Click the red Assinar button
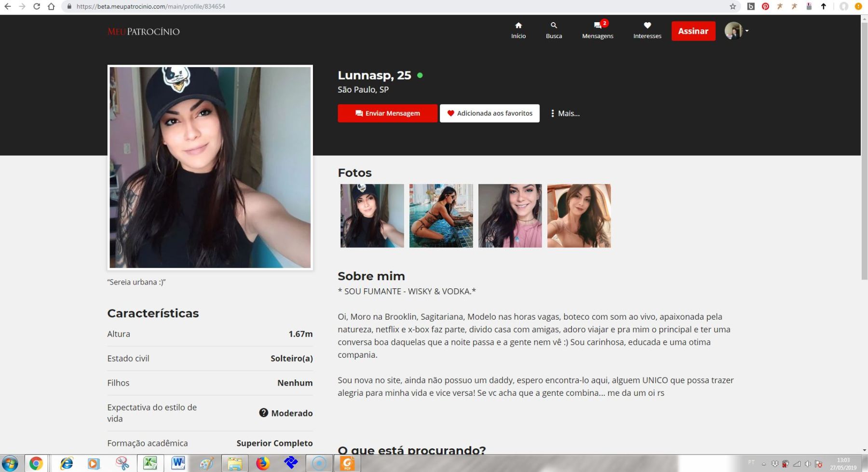868x472 pixels. coord(693,31)
